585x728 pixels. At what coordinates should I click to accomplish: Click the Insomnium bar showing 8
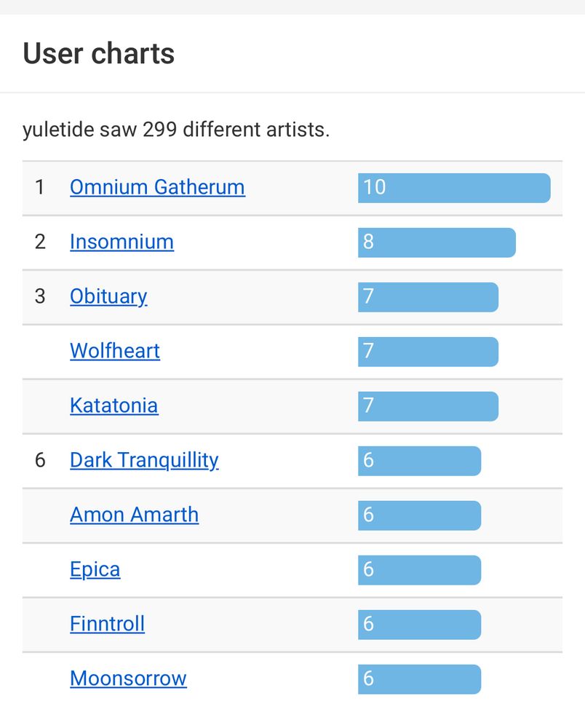coord(437,242)
